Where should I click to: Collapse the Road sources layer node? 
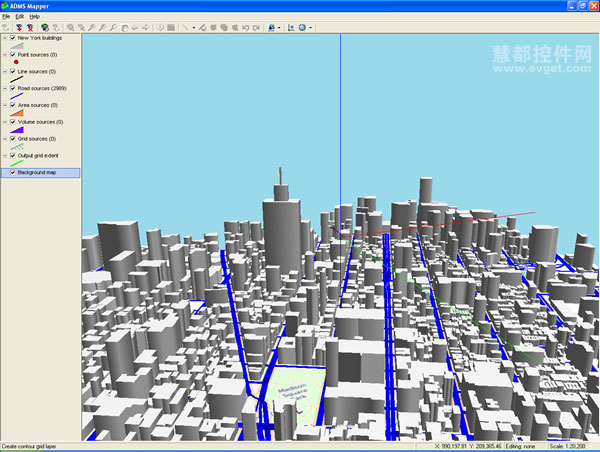(5, 88)
